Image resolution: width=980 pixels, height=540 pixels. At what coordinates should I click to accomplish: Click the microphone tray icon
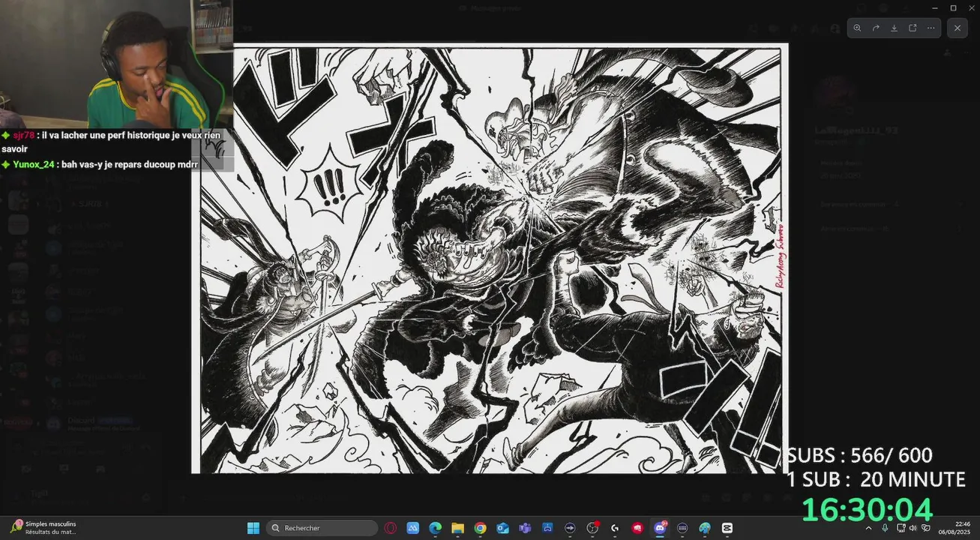click(886, 528)
